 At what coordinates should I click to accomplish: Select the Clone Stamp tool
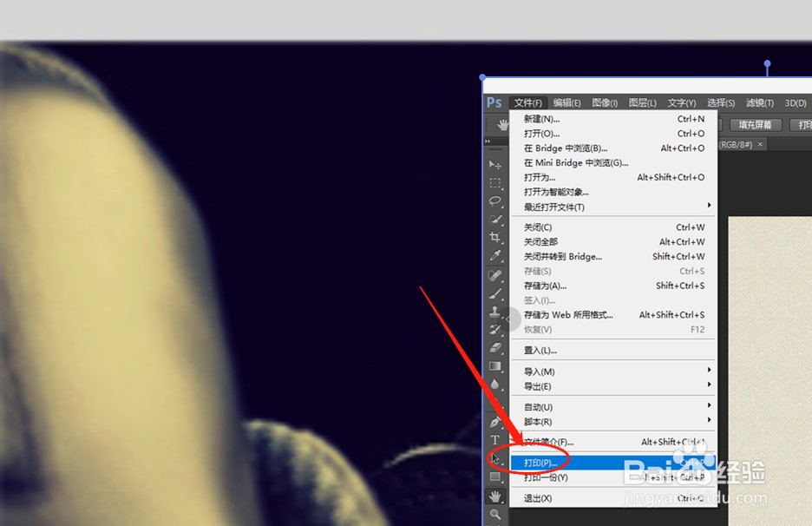coord(495,312)
